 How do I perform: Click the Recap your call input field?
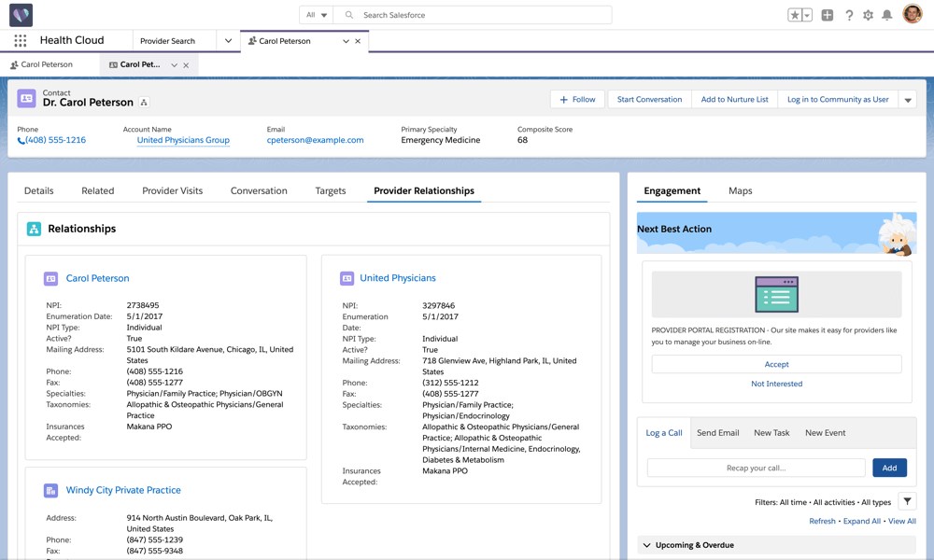point(756,468)
